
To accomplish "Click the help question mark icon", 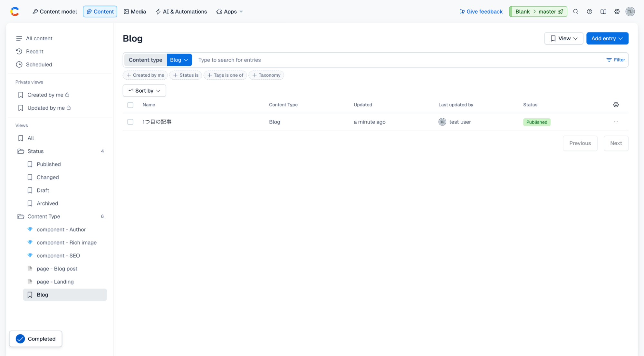I will pos(589,12).
